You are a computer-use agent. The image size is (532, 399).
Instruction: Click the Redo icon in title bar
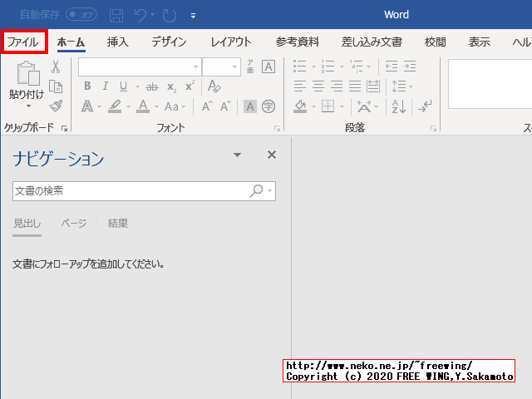point(170,15)
